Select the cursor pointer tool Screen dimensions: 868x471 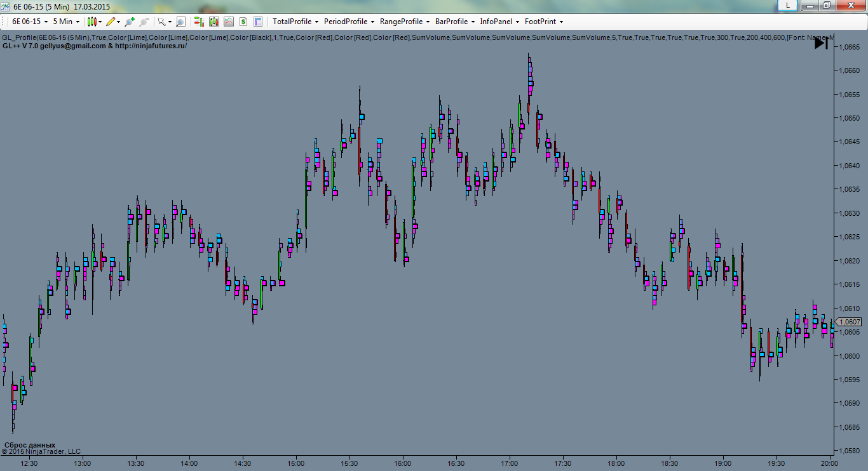163,22
